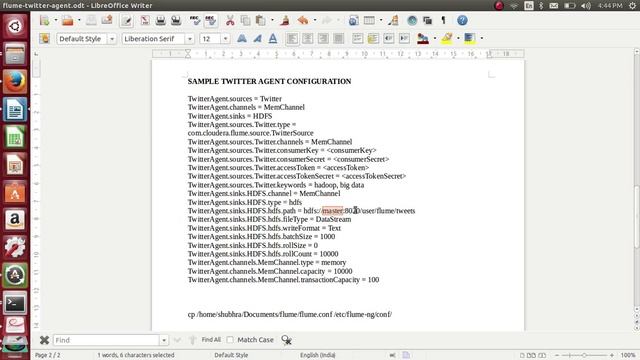
Task: Open the Default Style paragraph style dropdown
Action: (112, 39)
